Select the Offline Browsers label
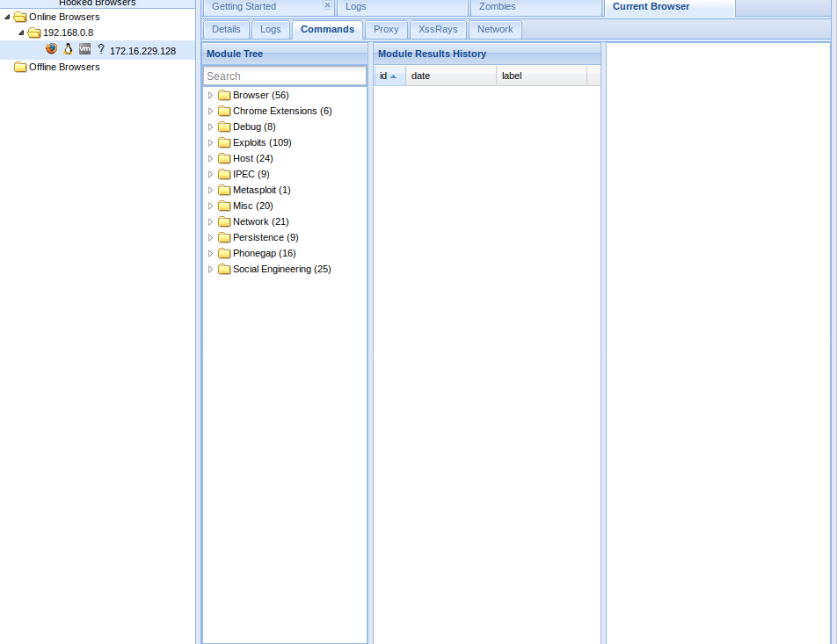837x644 pixels. (x=64, y=68)
